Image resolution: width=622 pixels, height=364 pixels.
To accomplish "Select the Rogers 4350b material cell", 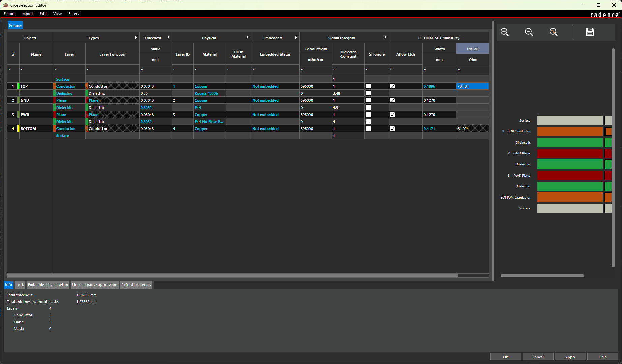I will [206, 93].
